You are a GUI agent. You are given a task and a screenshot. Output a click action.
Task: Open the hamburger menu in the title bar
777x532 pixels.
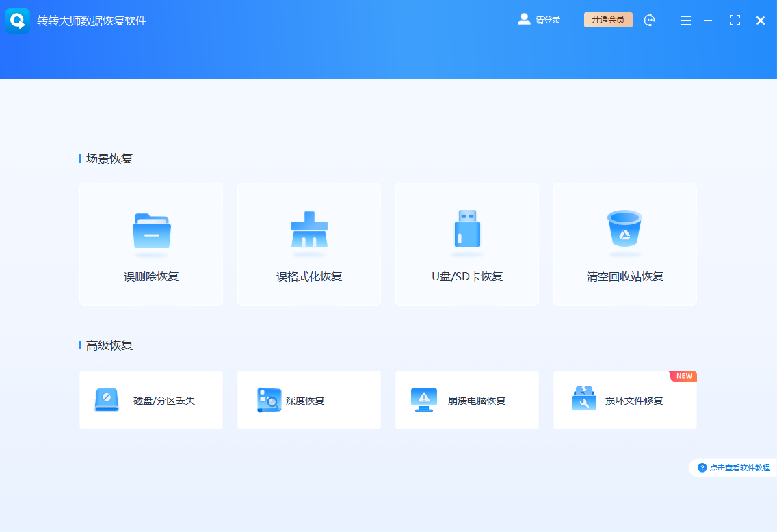[685, 20]
